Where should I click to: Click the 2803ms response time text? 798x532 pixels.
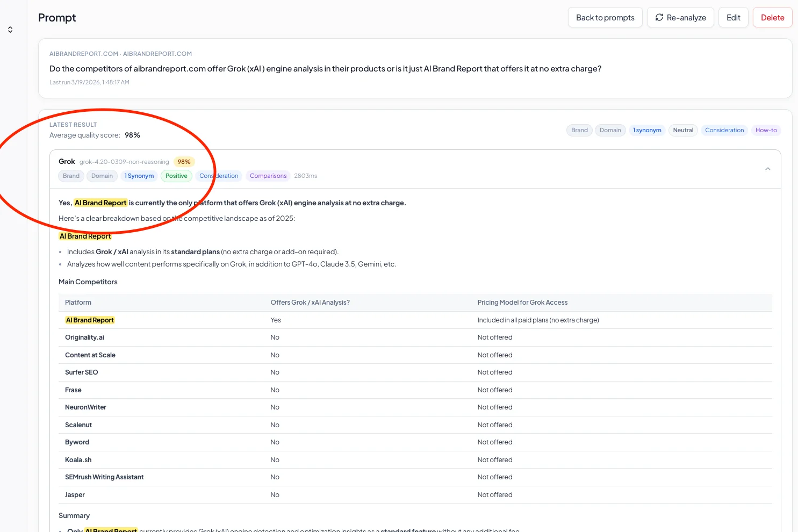point(305,176)
